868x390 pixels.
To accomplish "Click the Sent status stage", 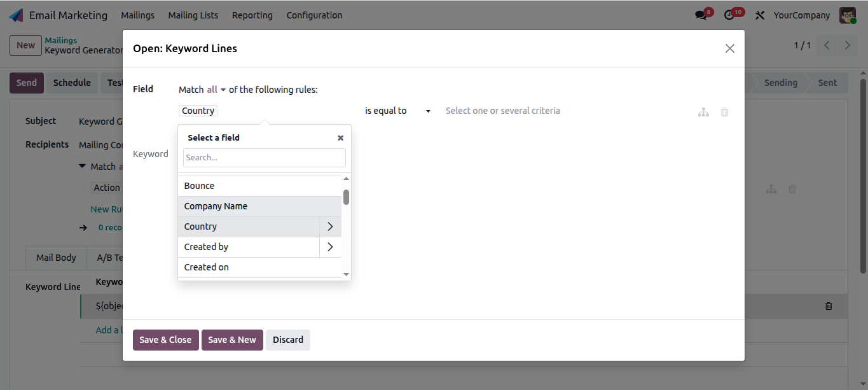I will point(827,83).
